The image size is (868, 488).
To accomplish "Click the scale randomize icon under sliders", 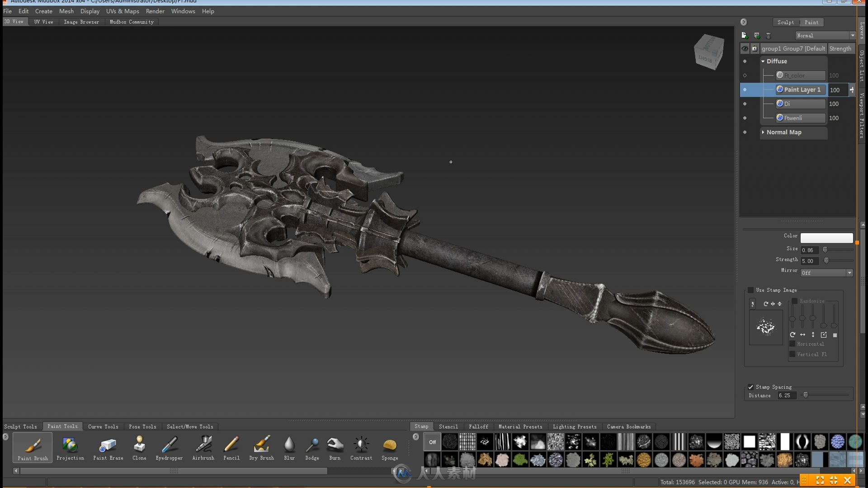I will (824, 335).
